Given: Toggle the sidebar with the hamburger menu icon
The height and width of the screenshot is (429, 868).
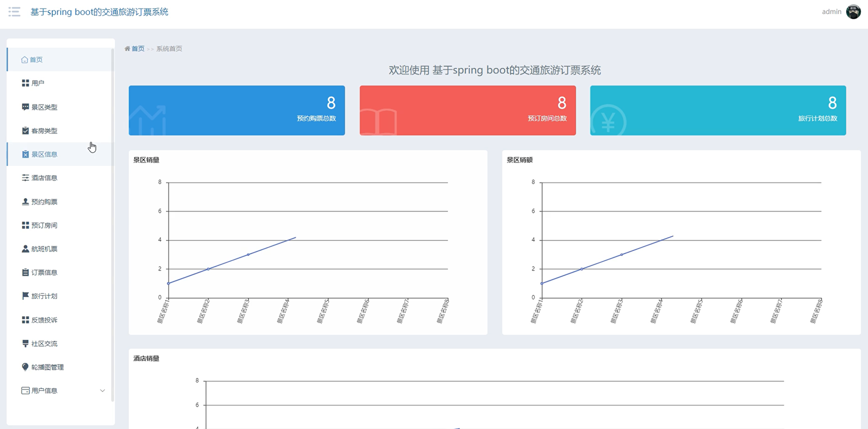Looking at the screenshot, I should [x=14, y=12].
